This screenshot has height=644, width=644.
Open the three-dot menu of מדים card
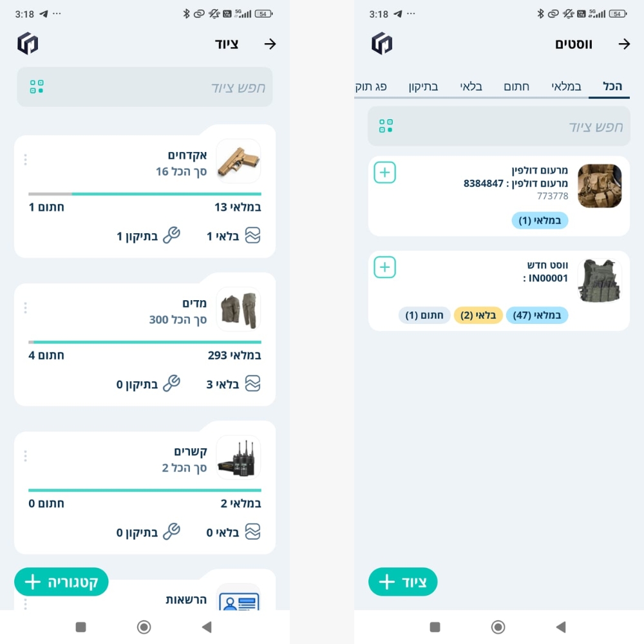click(x=26, y=308)
